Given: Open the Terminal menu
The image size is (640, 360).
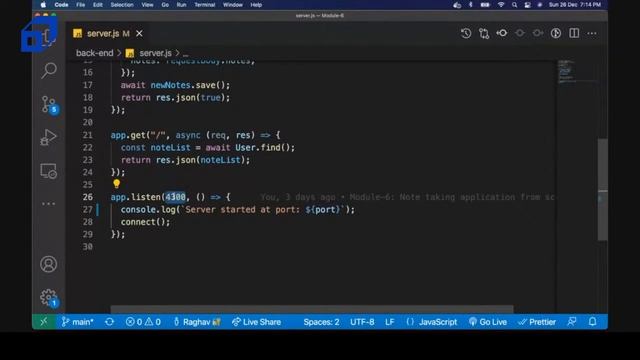Looking at the screenshot, I should pos(204,5).
